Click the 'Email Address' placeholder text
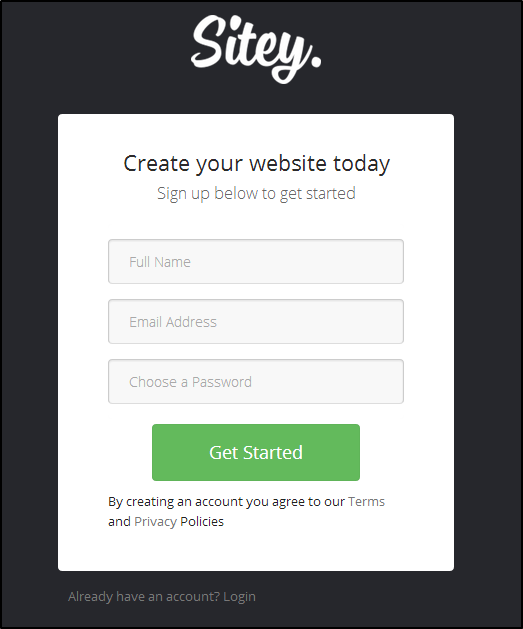 (172, 322)
